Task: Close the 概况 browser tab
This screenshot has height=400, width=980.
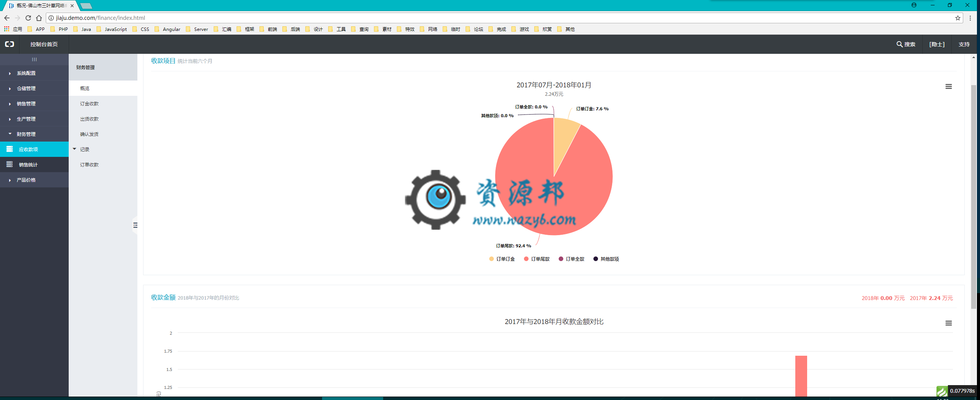Action: tap(72, 6)
